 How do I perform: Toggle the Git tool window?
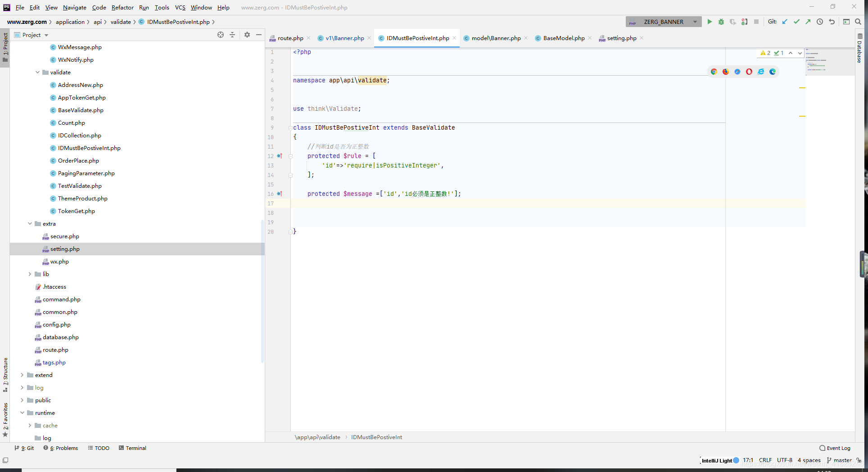coord(24,448)
